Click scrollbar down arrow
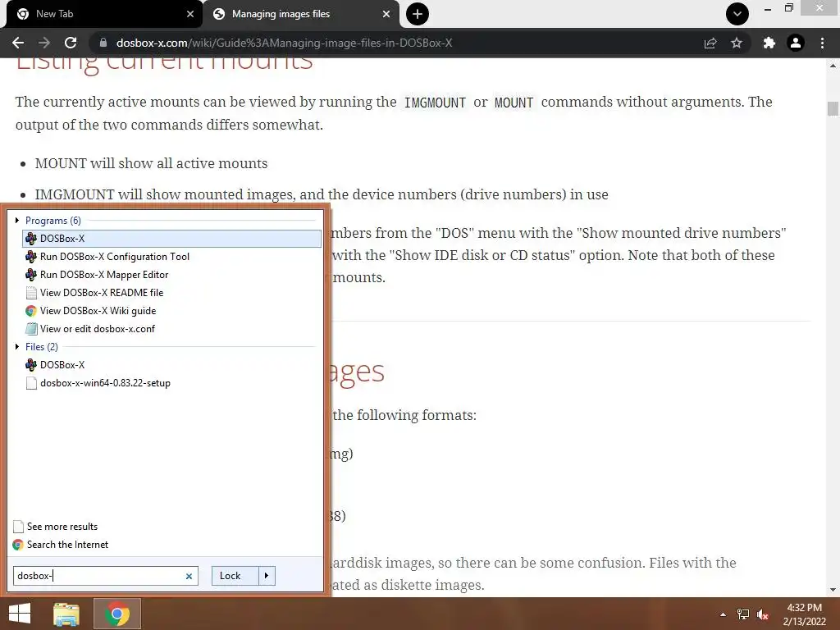The height and width of the screenshot is (630, 840). (833, 589)
